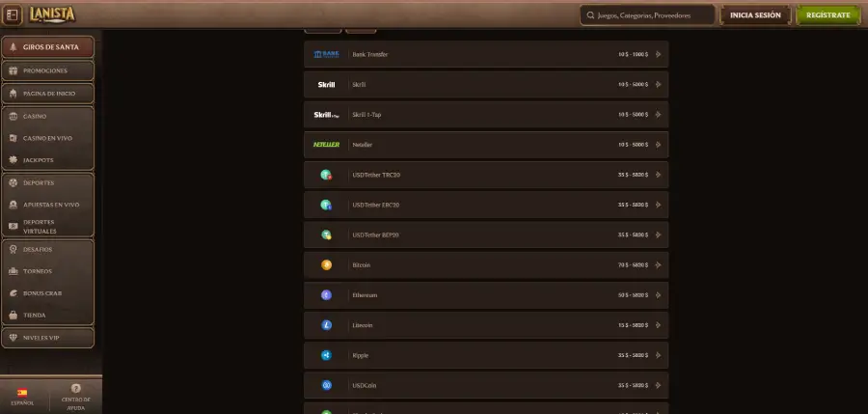The image size is (868, 414).
Task: Toggle the sidebar collapse icon
Action: 13,15
